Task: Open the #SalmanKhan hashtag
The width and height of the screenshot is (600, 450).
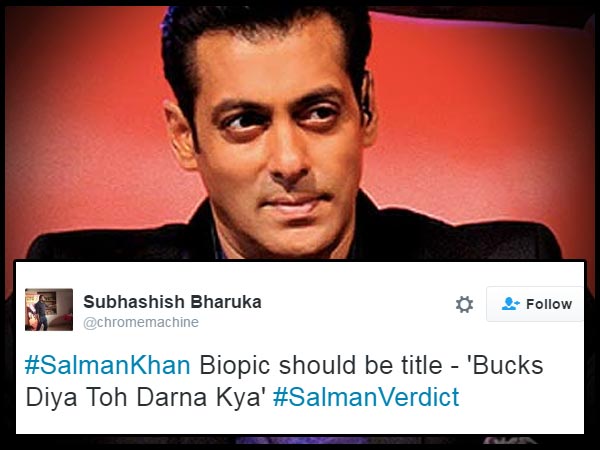Action: pos(108,365)
